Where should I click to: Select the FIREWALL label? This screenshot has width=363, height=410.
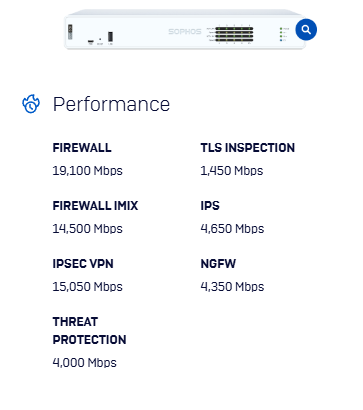click(82, 148)
